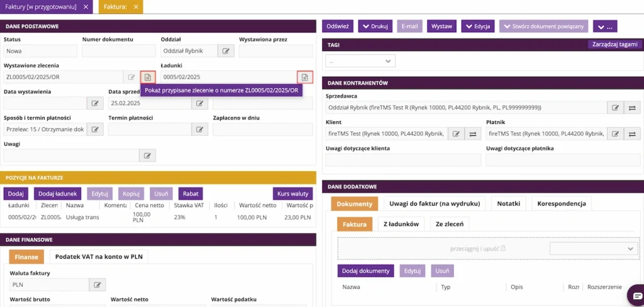Click the Typ column header in documents table
Screen dimensions: 644x307
[x=446, y=287]
